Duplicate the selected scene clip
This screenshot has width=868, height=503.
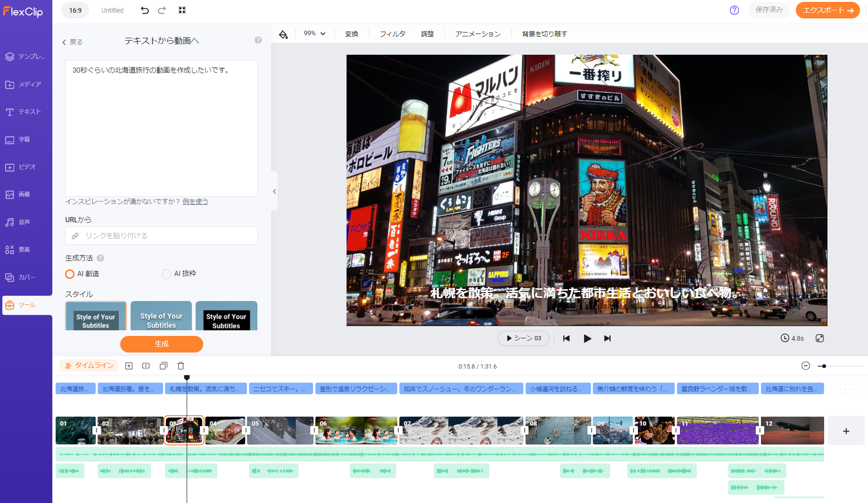tap(163, 365)
